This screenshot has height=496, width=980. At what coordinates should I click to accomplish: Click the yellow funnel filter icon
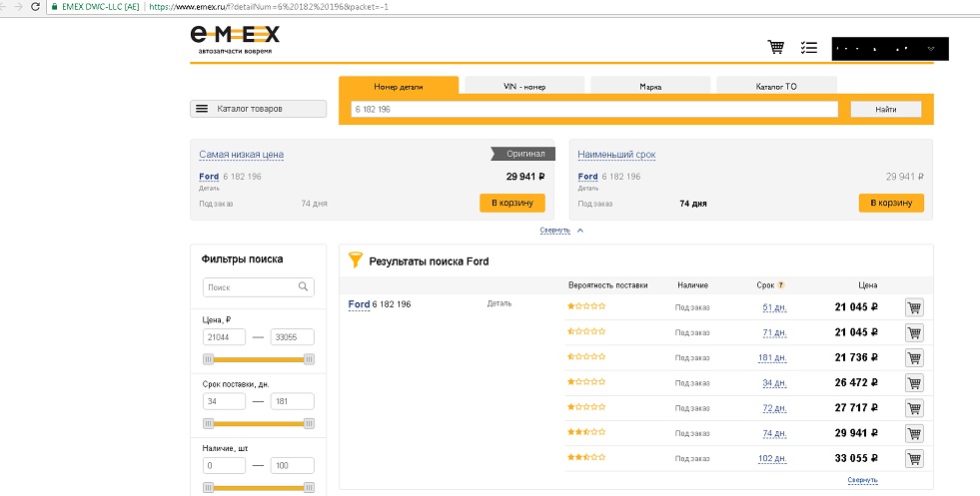tap(355, 260)
